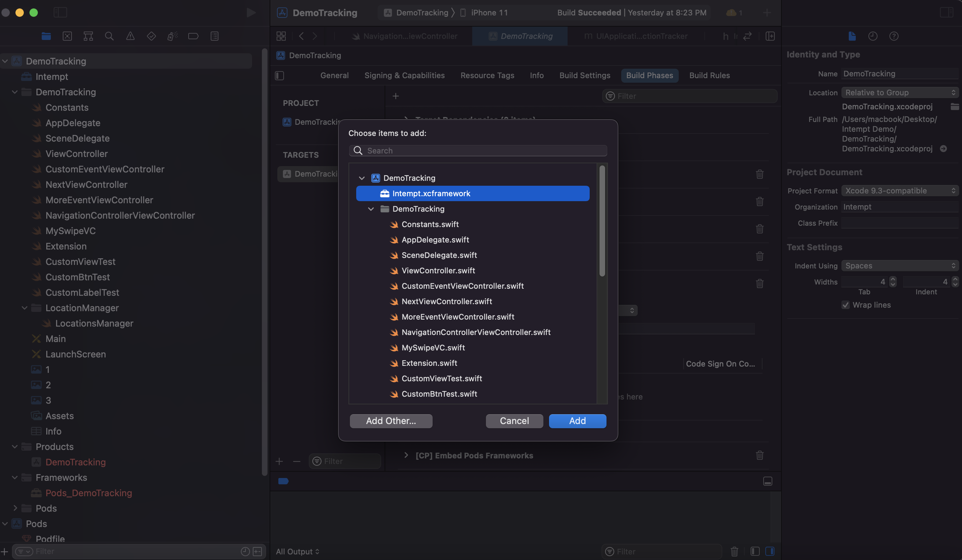
Task: Show the History inspector clock icon
Action: point(873,36)
